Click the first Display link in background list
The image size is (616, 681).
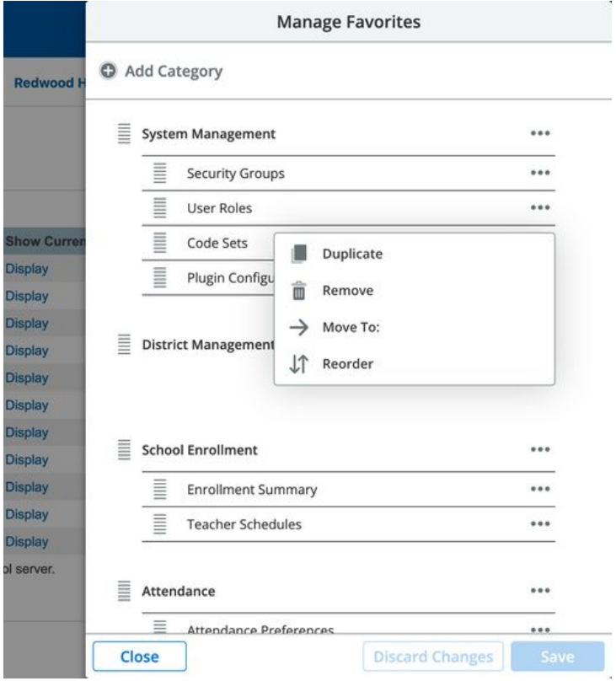(x=27, y=270)
